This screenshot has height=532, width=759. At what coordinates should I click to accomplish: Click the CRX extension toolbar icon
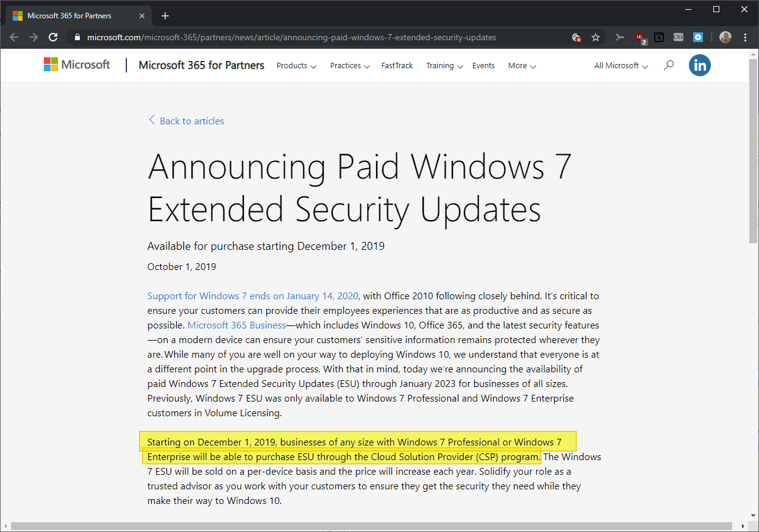pos(678,37)
